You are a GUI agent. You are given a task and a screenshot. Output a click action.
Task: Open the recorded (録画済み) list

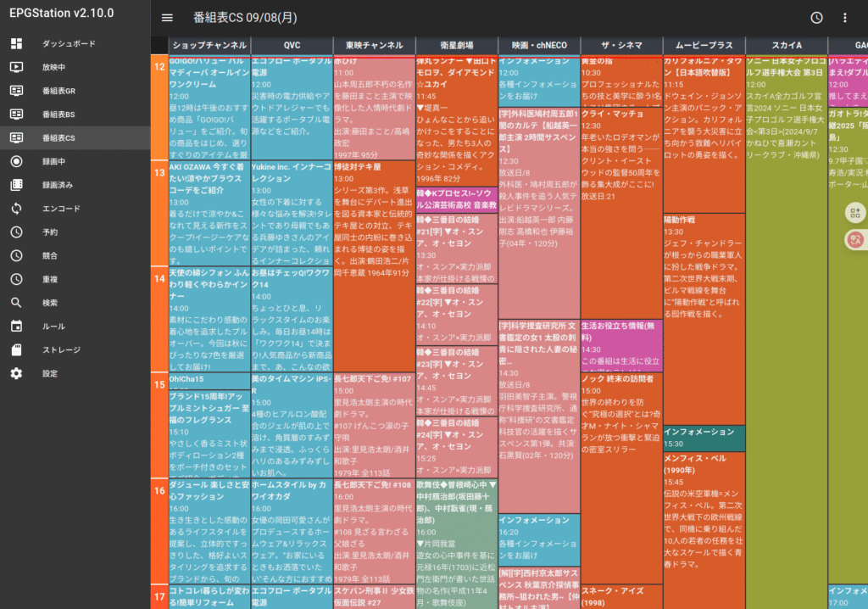[58, 185]
